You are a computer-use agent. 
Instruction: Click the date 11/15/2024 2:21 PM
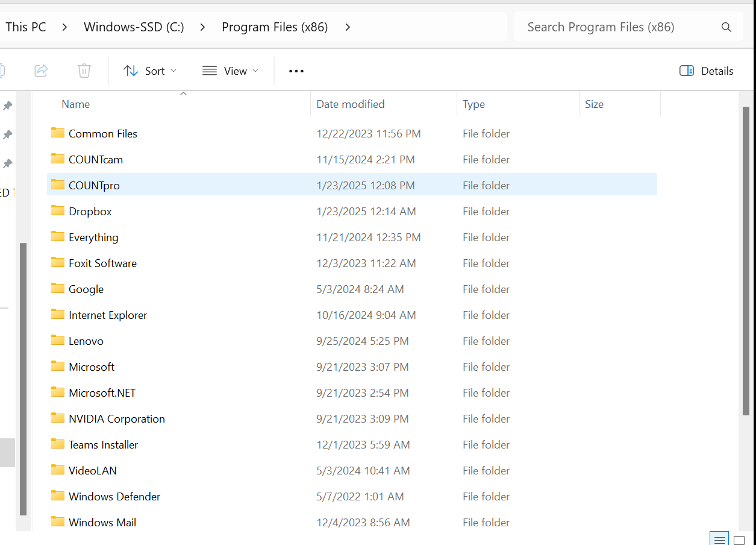click(x=366, y=159)
